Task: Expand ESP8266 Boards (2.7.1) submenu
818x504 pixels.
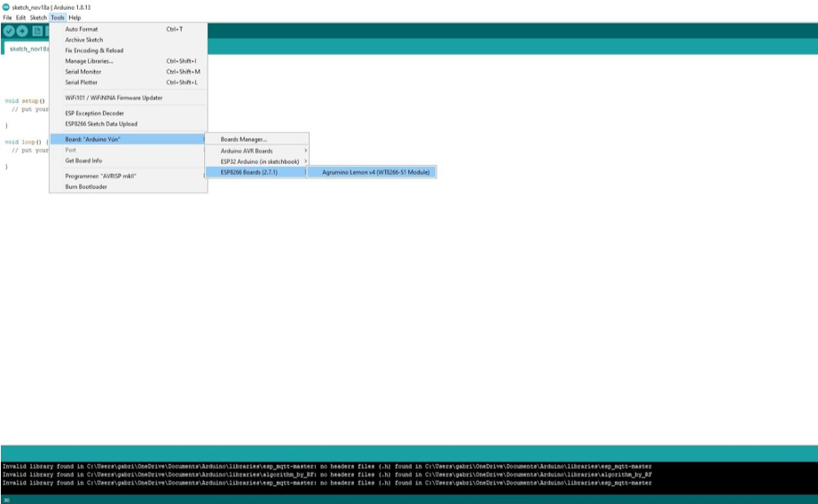Action: 256,172
